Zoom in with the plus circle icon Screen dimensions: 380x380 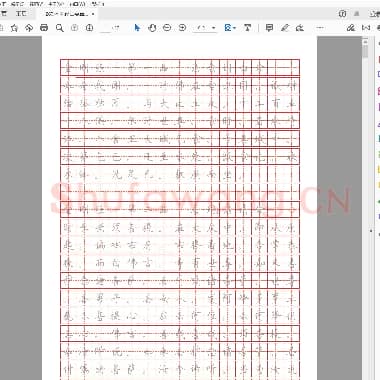(182, 28)
